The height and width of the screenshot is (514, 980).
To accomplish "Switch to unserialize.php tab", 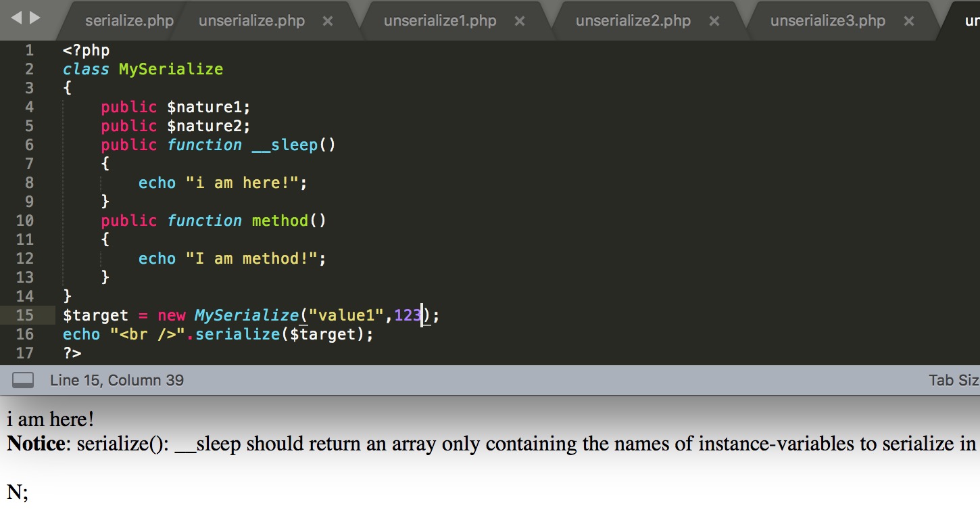I will point(251,20).
